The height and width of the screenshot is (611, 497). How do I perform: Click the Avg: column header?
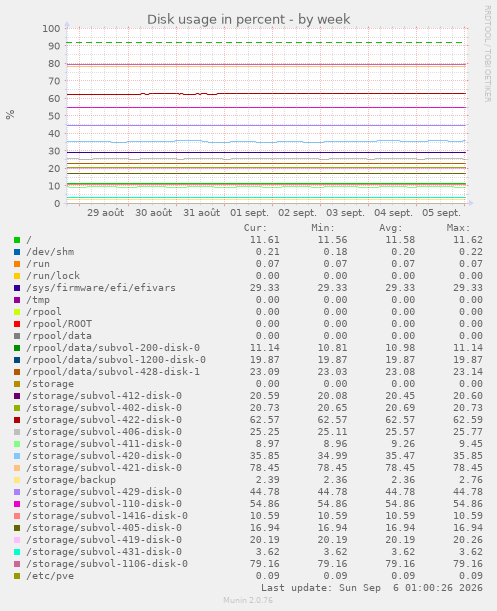tap(391, 228)
